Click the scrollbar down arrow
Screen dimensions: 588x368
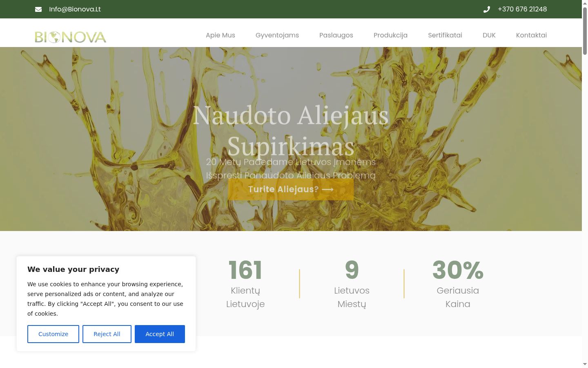click(x=585, y=364)
